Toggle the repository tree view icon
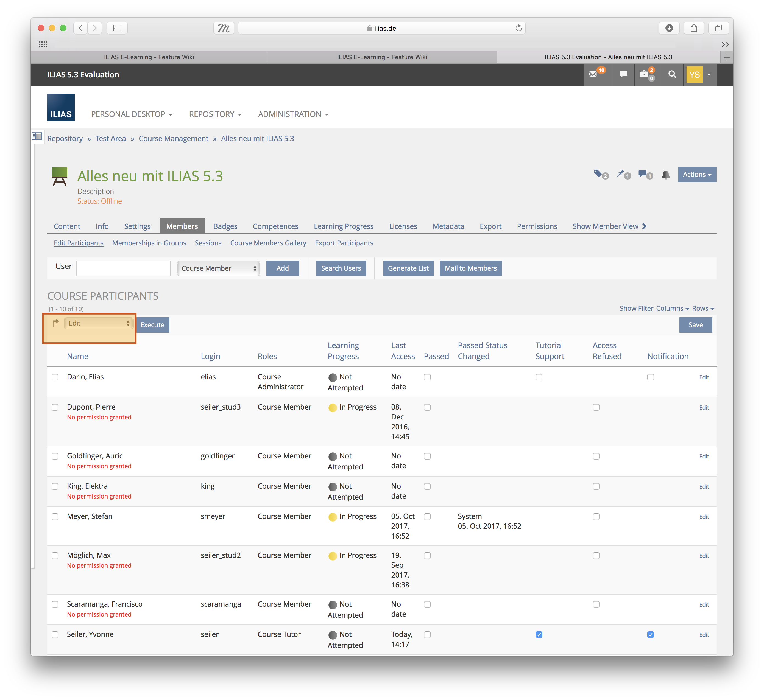The height and width of the screenshot is (700, 764). 37,136
